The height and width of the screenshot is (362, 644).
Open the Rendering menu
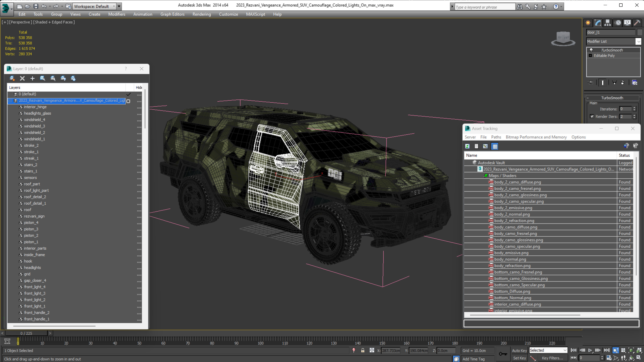pyautogui.click(x=202, y=14)
